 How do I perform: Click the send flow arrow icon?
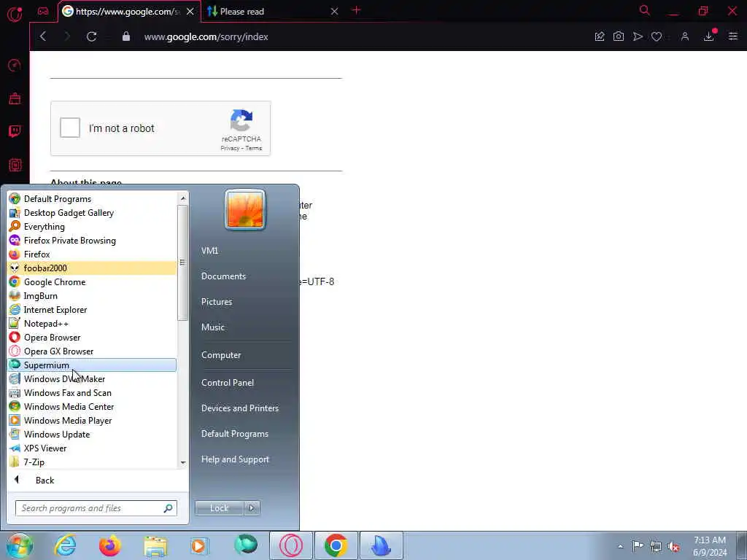pyautogui.click(x=638, y=36)
